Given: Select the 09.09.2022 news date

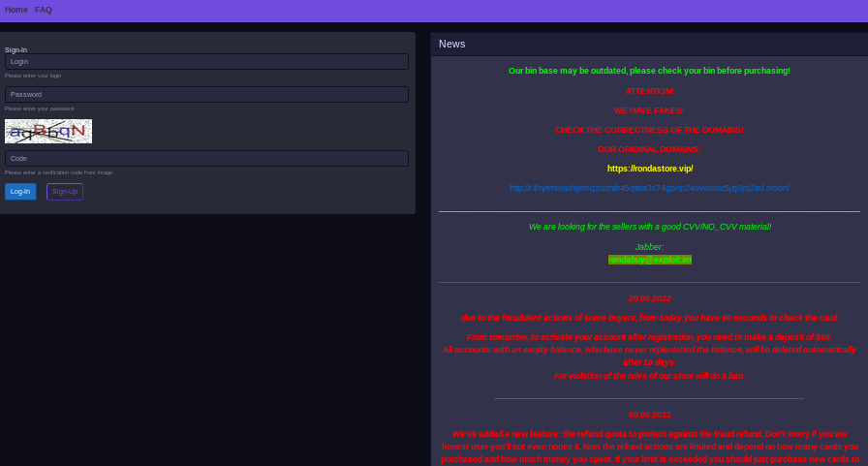Looking at the screenshot, I should click(x=649, y=415).
